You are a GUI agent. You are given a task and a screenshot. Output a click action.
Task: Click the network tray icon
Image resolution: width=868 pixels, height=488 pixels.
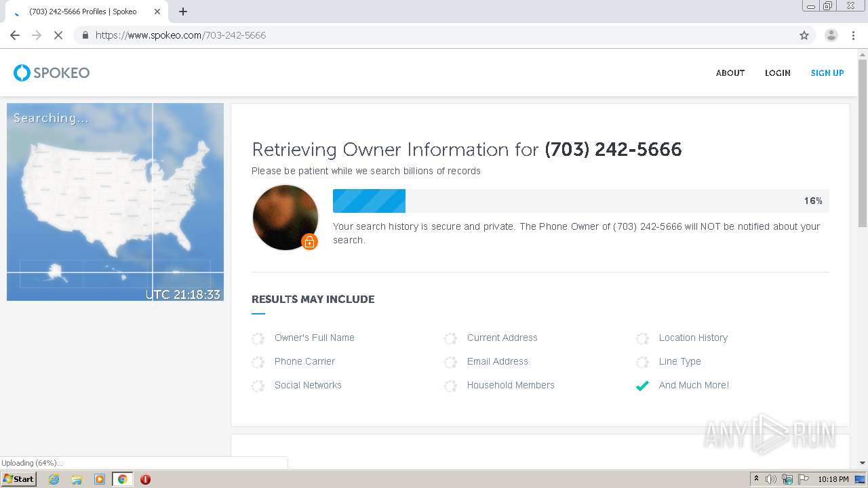787,479
